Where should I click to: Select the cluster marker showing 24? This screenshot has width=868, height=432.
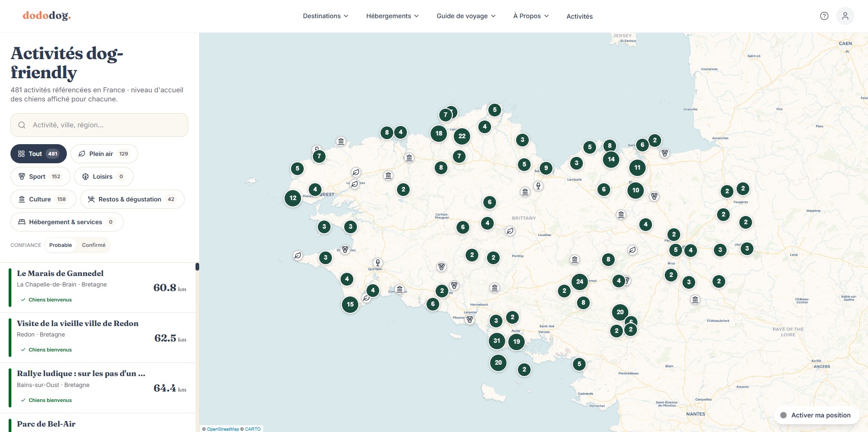click(x=579, y=281)
